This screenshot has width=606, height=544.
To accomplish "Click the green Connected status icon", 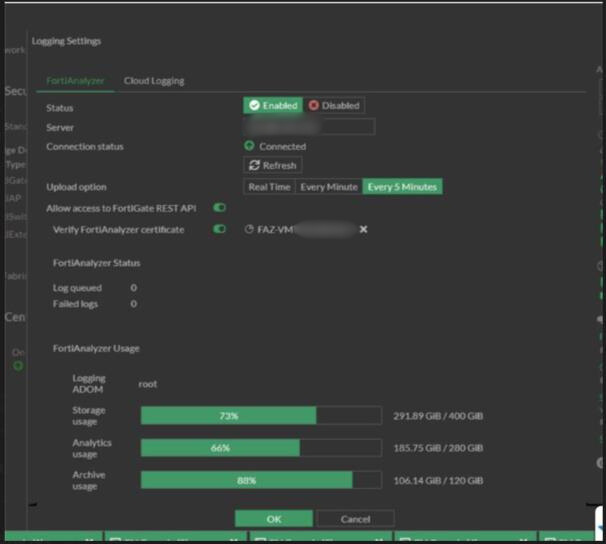I will (249, 146).
